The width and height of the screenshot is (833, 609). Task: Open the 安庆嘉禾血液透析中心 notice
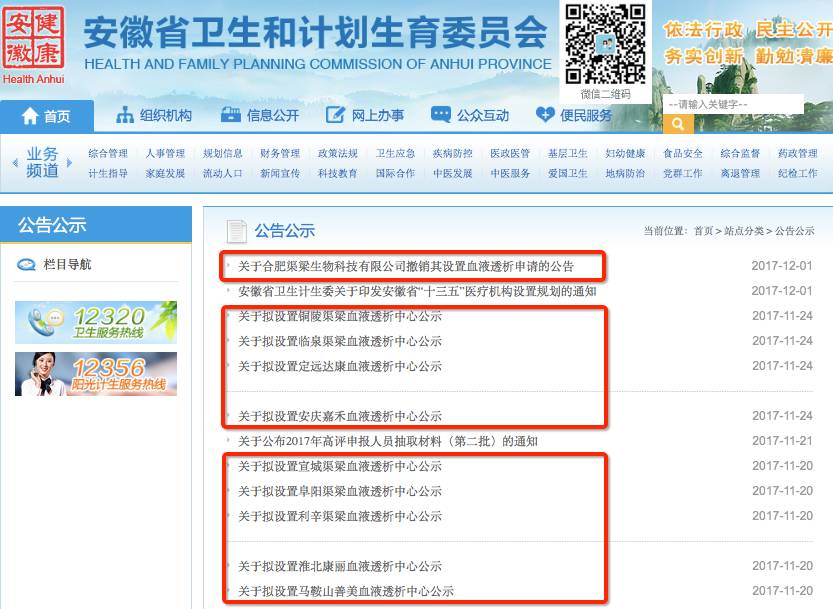point(340,416)
